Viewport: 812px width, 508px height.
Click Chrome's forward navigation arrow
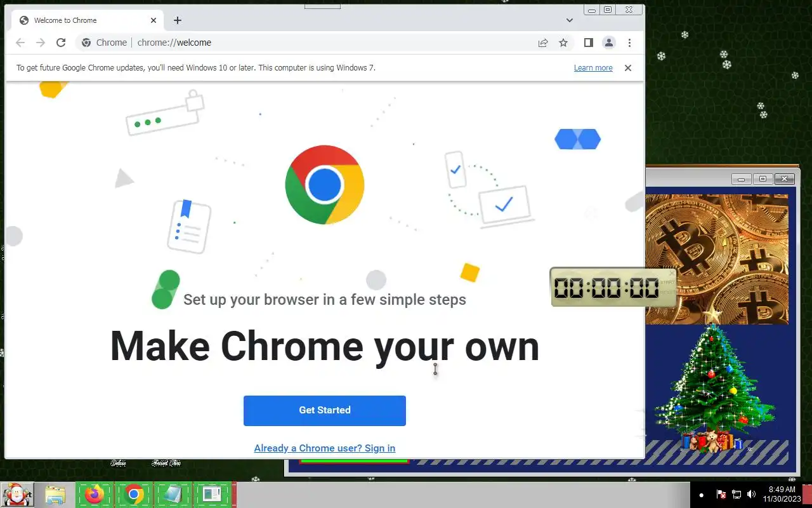pyautogui.click(x=41, y=43)
